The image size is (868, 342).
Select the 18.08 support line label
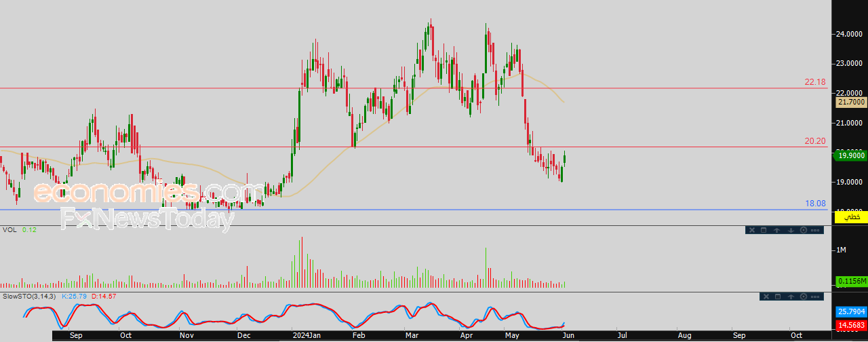pyautogui.click(x=815, y=204)
